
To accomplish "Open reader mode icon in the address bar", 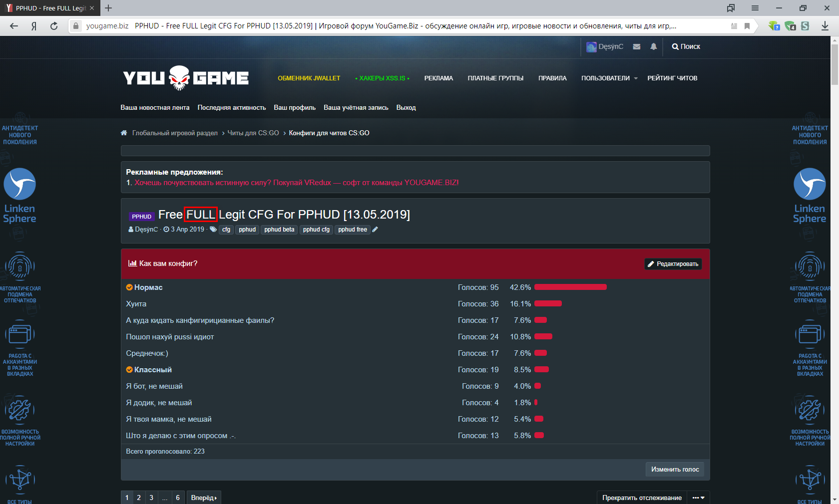I will click(734, 26).
